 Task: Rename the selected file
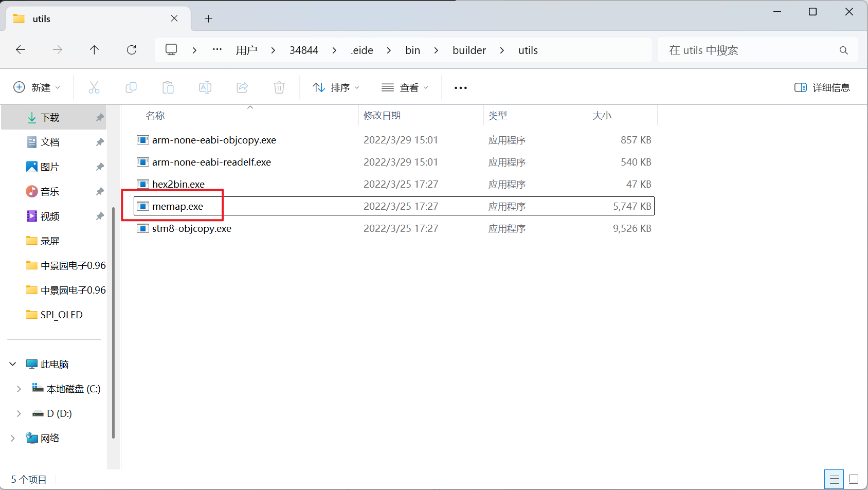tap(205, 88)
